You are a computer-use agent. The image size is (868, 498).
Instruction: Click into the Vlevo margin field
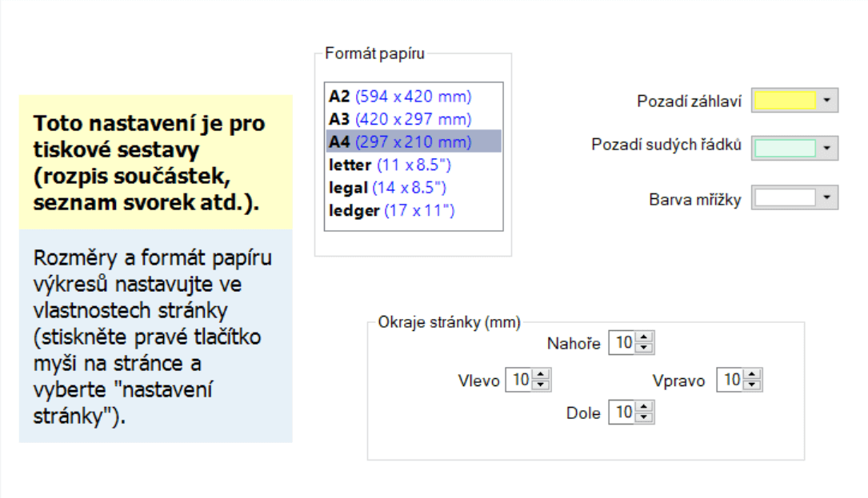[520, 380]
